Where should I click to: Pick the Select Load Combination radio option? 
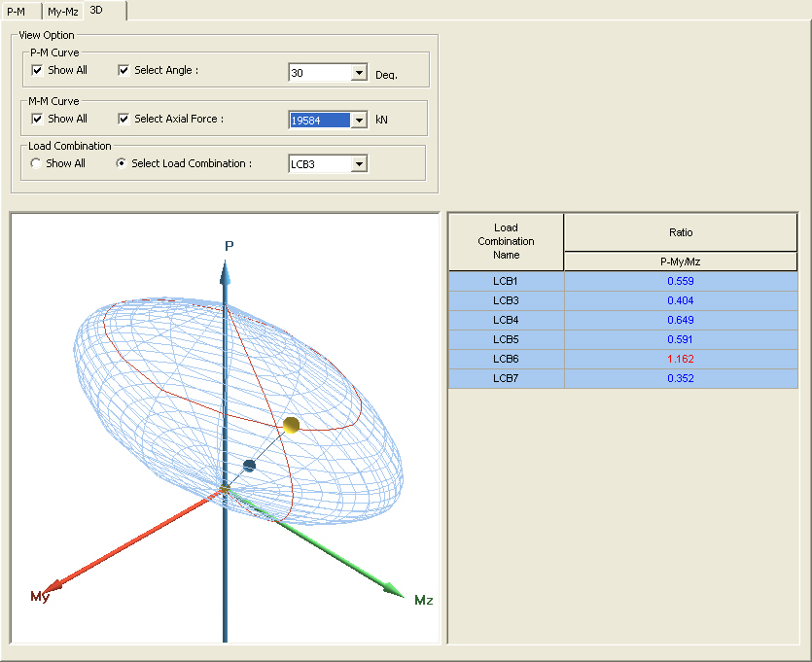tap(122, 163)
